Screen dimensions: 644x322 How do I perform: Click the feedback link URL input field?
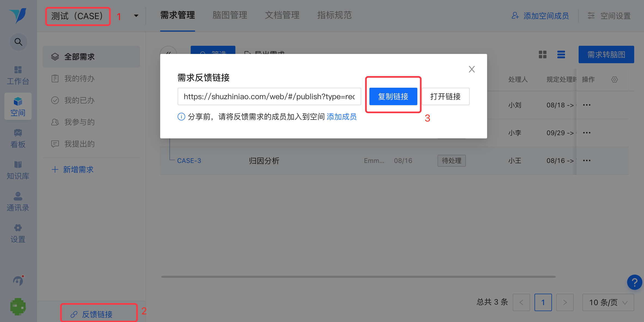click(269, 96)
